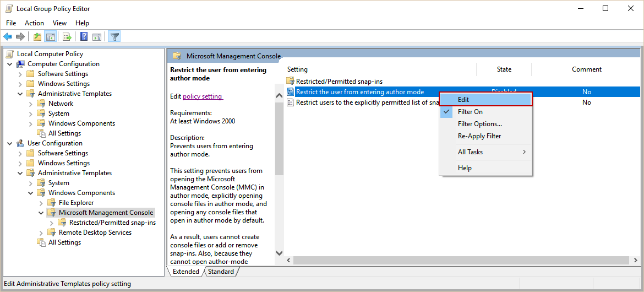Image resolution: width=644 pixels, height=292 pixels.
Task: Open All Tasks submenu in context menu
Action: pyautogui.click(x=486, y=152)
